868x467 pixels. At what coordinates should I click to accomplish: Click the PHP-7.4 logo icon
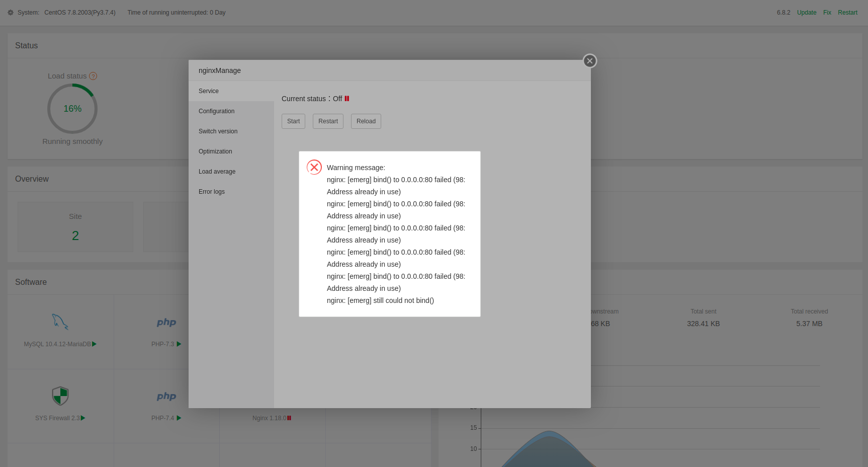(166, 396)
